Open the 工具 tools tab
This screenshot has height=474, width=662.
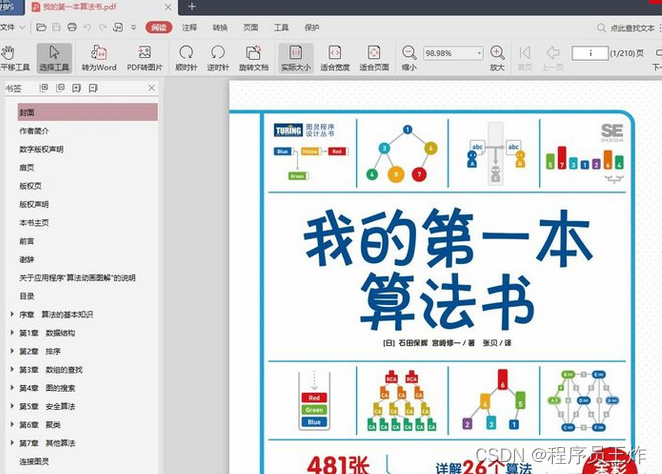pos(281,27)
